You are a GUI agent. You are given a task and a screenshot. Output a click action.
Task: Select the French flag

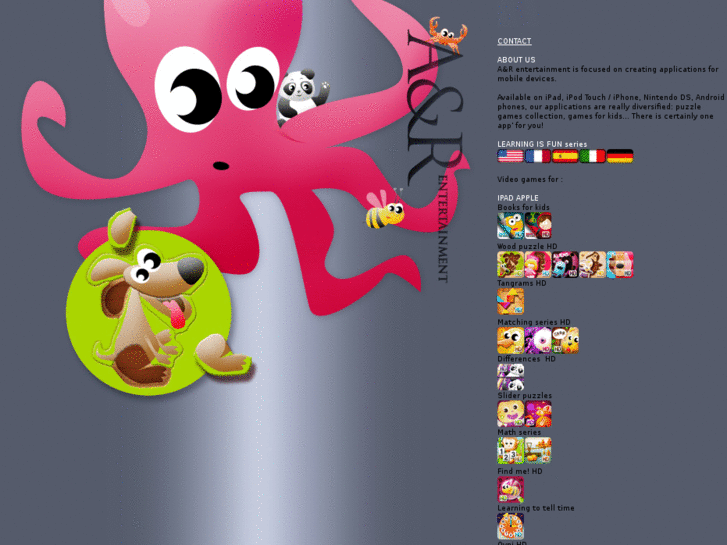click(x=537, y=156)
